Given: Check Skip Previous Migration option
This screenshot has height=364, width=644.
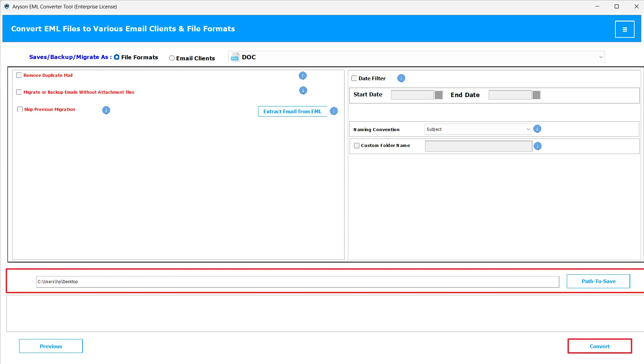Looking at the screenshot, I should coord(20,110).
